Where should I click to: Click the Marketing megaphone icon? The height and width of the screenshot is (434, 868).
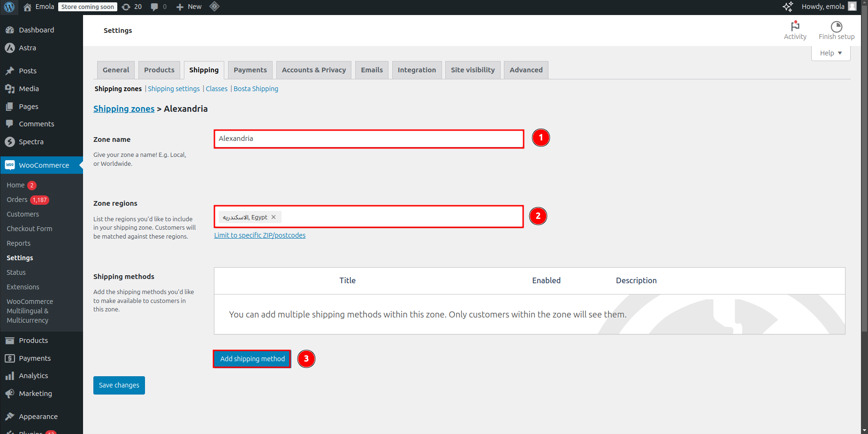(x=10, y=394)
